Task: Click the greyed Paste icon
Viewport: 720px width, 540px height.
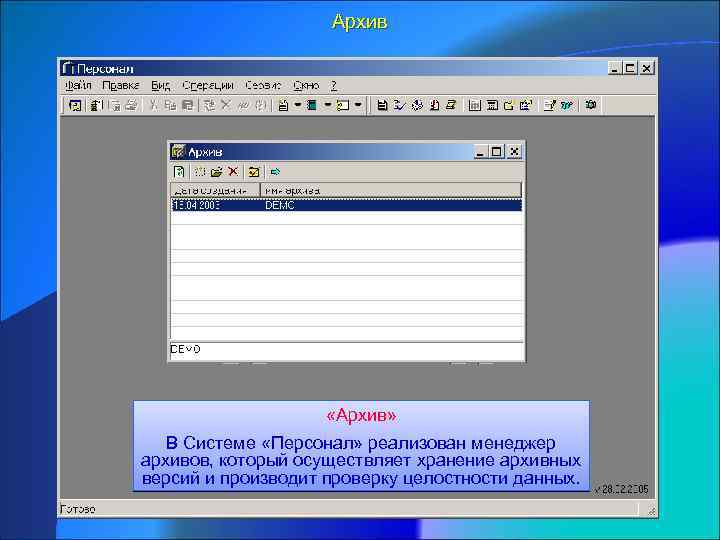Action: [187, 106]
